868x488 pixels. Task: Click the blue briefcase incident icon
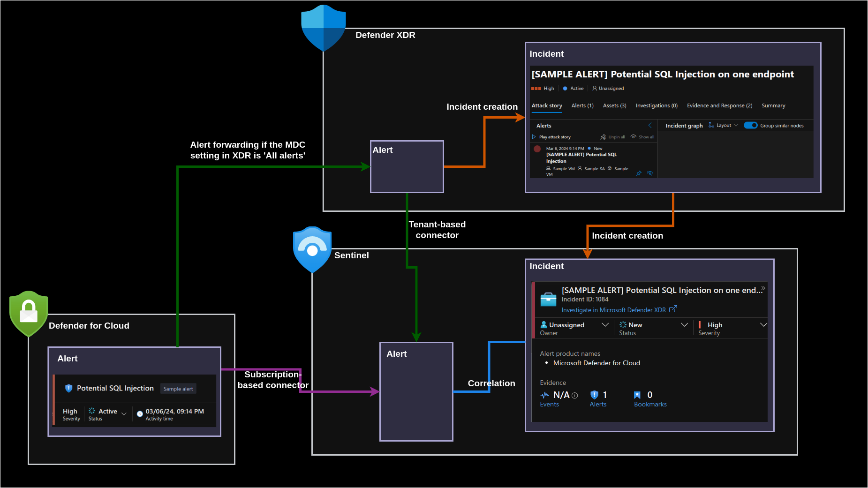(548, 299)
